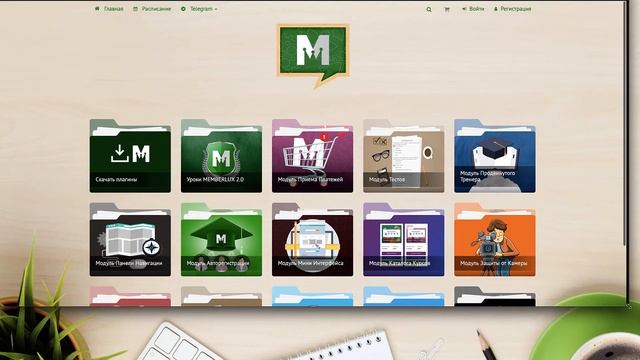Open the Модуль Мини Интерфейса folder
This screenshot has width=640, height=360.
313,240
